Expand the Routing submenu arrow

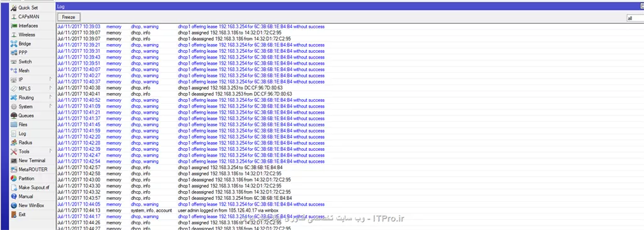tap(50, 97)
